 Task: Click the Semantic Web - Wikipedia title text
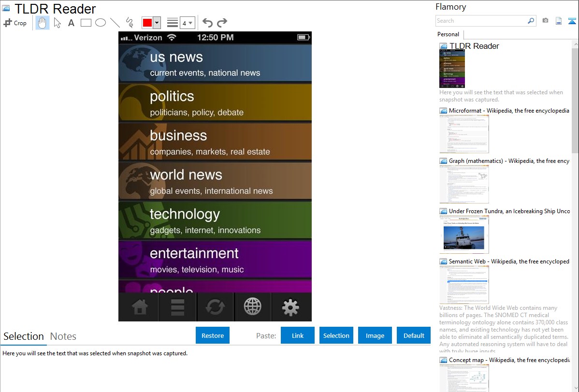point(509,261)
